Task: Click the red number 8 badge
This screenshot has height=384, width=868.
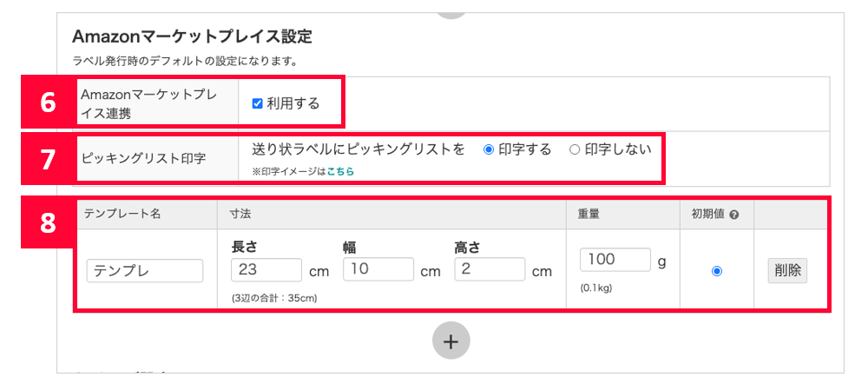Action: pos(48,222)
